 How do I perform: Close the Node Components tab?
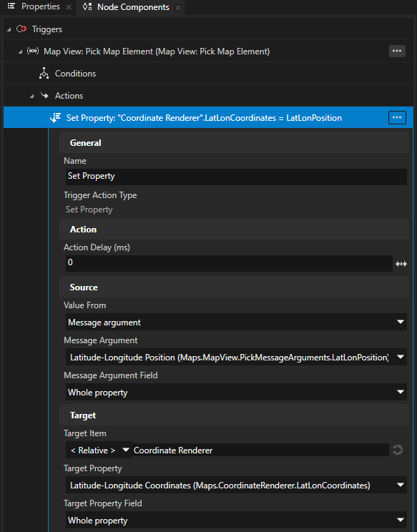178,7
